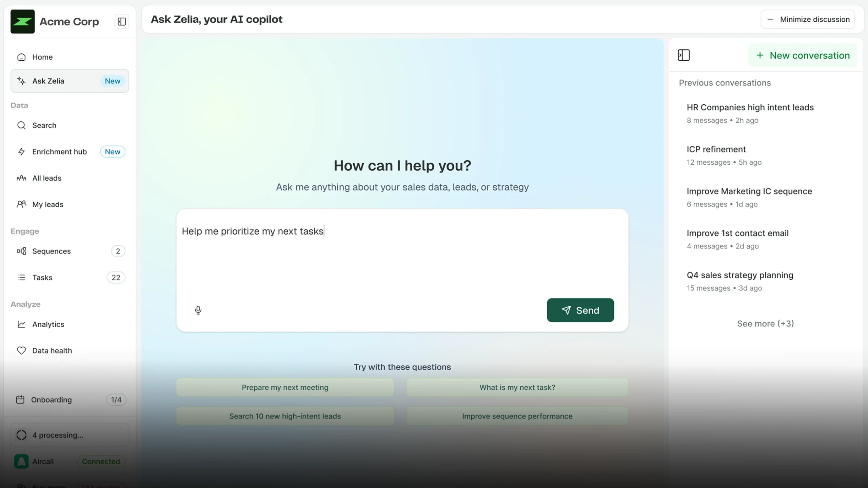Collapse the left sidebar panel icon
This screenshot has width=868, height=488.
coord(122,22)
